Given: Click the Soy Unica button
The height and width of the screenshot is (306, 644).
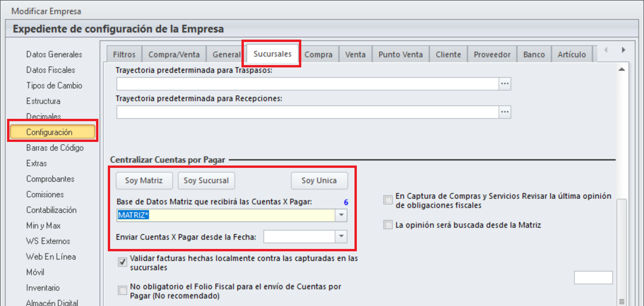Looking at the screenshot, I should tap(320, 180).
